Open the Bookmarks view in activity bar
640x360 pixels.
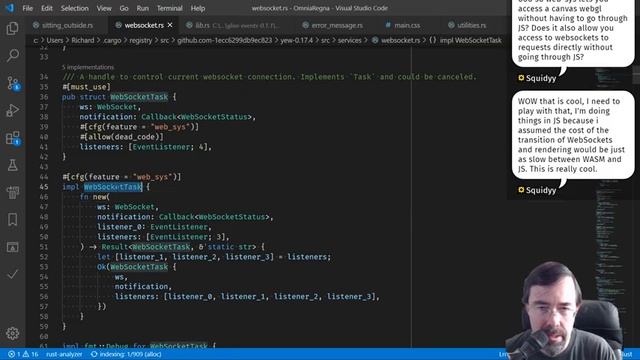coord(12,220)
